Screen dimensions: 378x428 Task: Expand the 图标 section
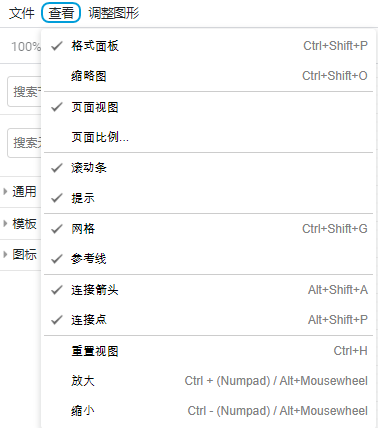(x=20, y=254)
